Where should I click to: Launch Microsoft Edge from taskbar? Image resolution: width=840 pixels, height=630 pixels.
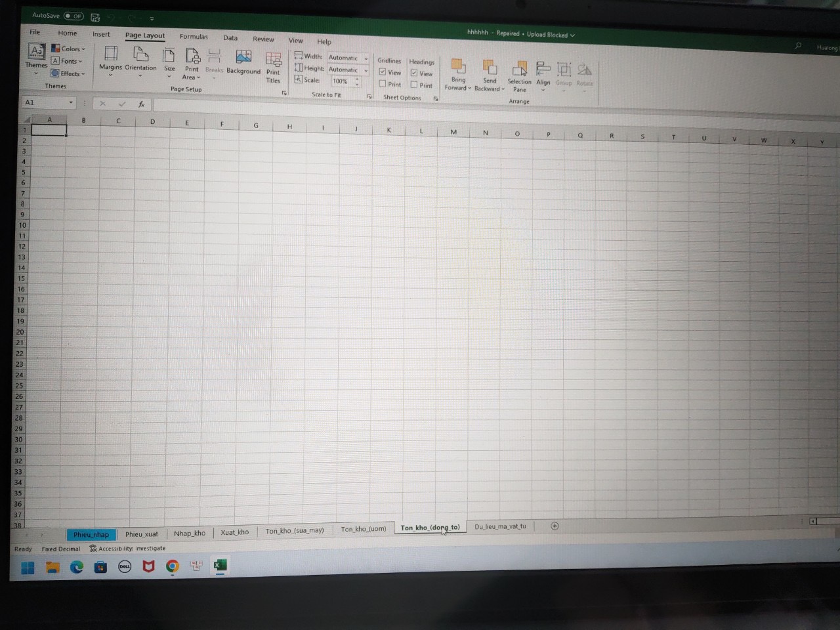pyautogui.click(x=77, y=567)
